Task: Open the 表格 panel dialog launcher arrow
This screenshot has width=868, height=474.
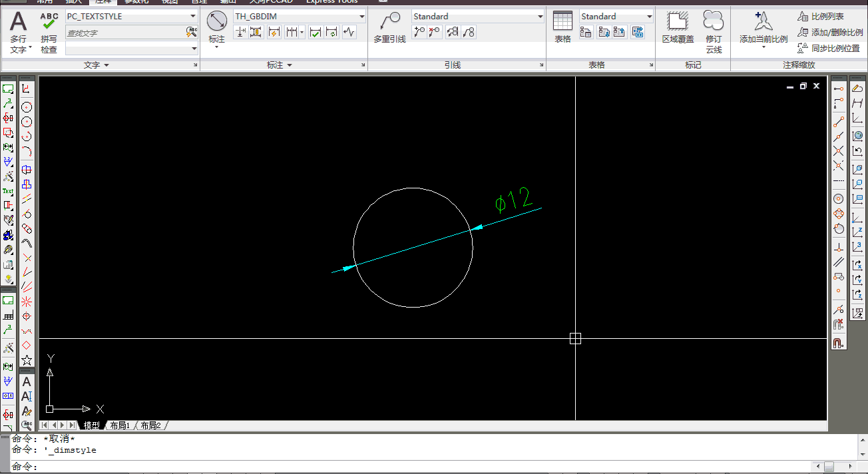Action: [x=650, y=65]
